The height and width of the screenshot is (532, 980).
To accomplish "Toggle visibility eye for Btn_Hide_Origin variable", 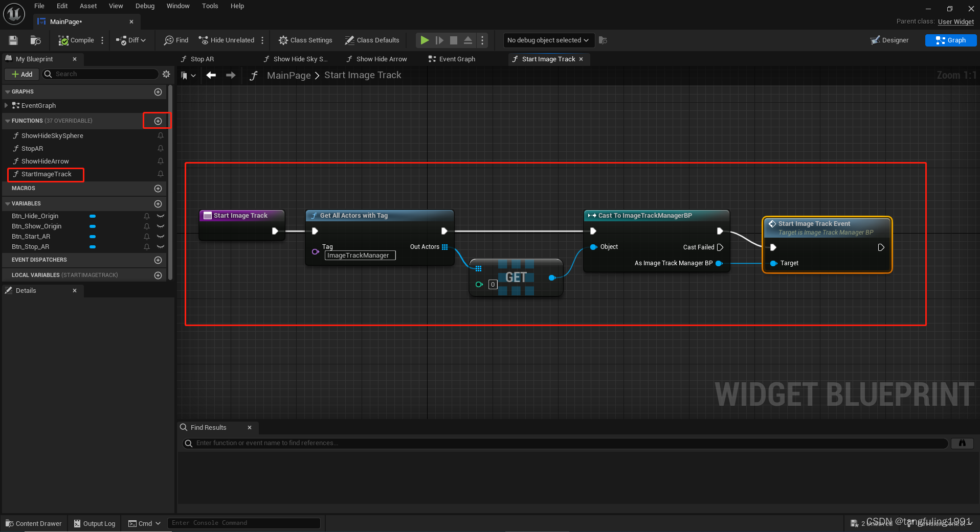I will [161, 216].
